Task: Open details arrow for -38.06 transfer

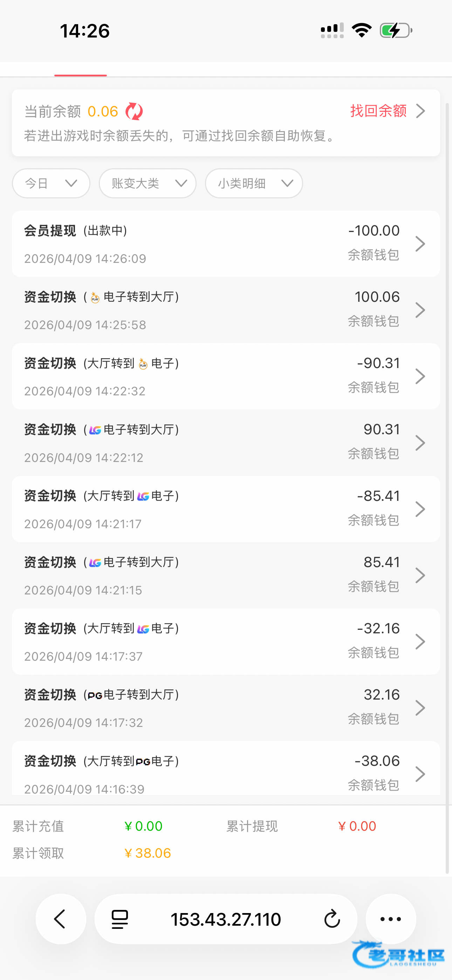Action: 420,774
